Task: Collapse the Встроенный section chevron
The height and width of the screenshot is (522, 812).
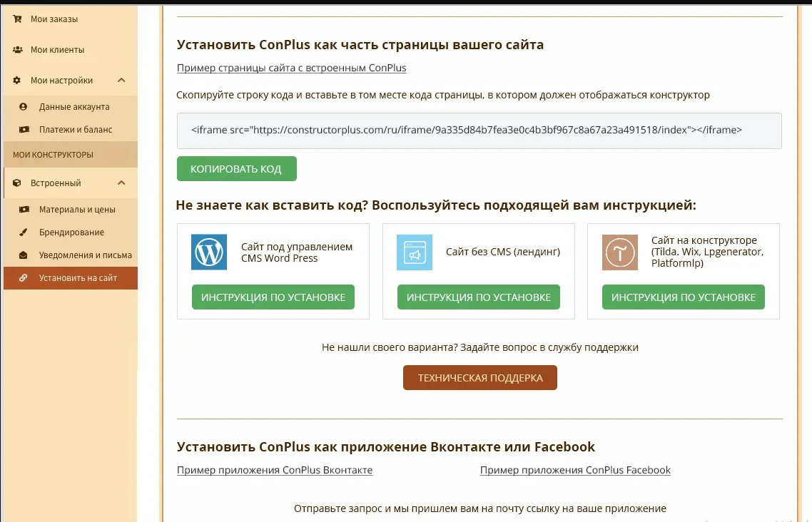Action: pyautogui.click(x=121, y=183)
